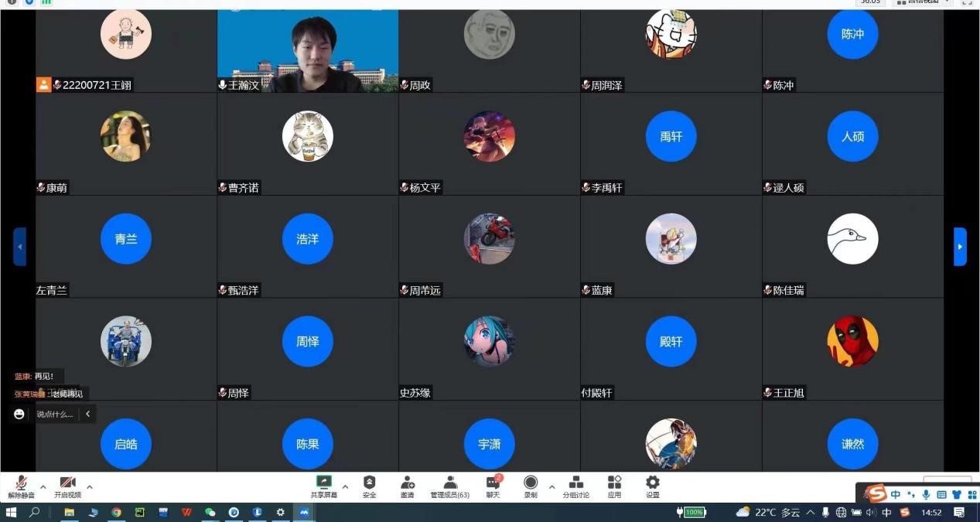980x522 pixels.
Task: Open 分组讨论 breakout rooms
Action: pyautogui.click(x=575, y=486)
